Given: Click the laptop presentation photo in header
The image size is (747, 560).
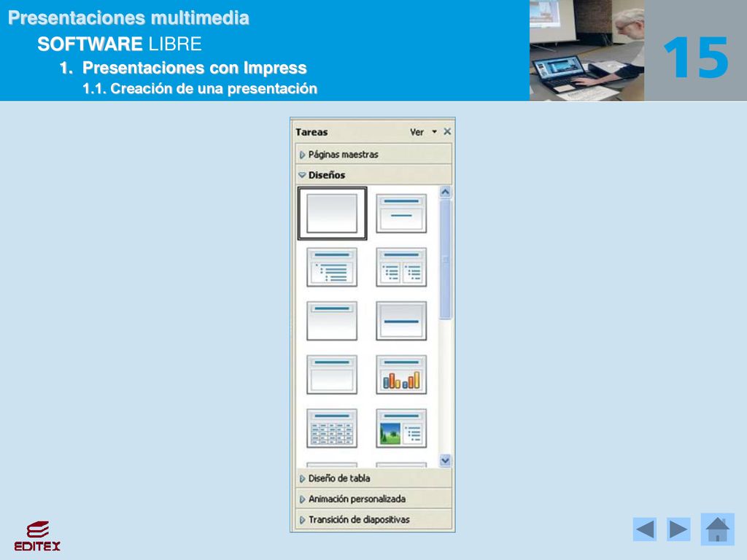Looking at the screenshot, I should 587,50.
